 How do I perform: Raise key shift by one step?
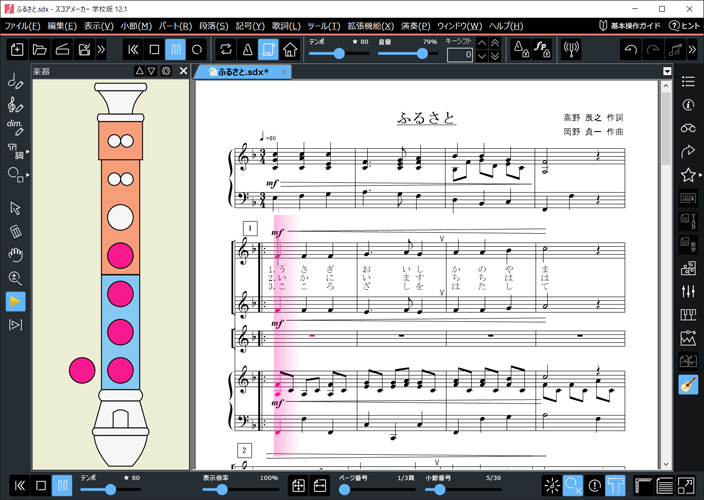coord(482,44)
